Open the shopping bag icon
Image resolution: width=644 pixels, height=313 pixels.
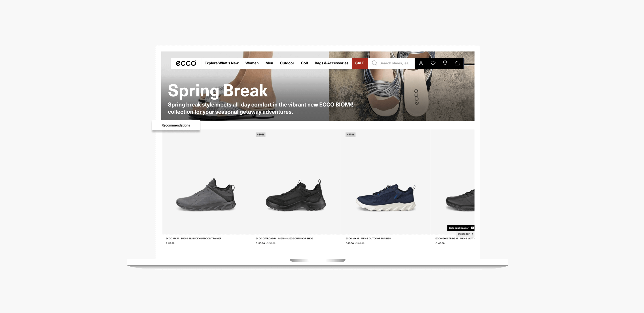click(457, 63)
